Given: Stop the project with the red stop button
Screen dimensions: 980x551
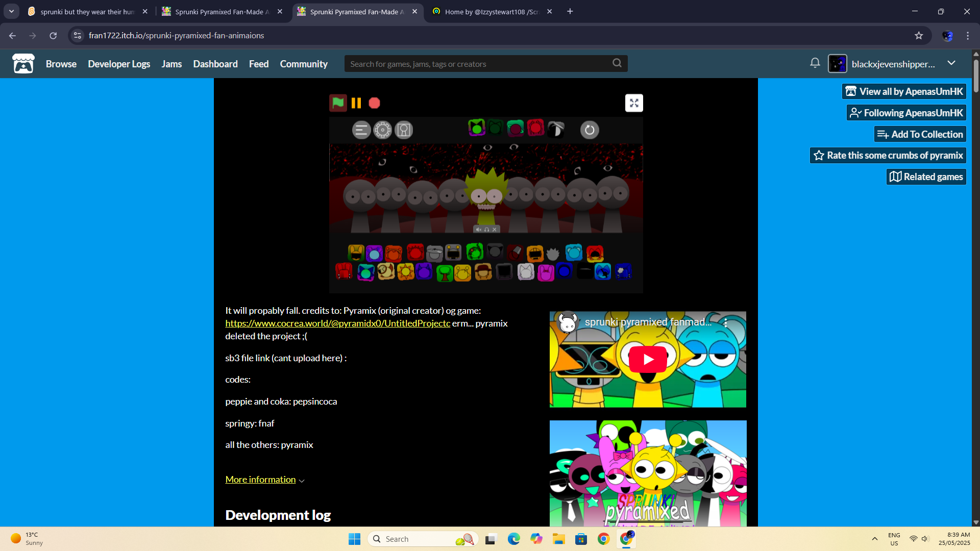Looking at the screenshot, I should tap(375, 103).
